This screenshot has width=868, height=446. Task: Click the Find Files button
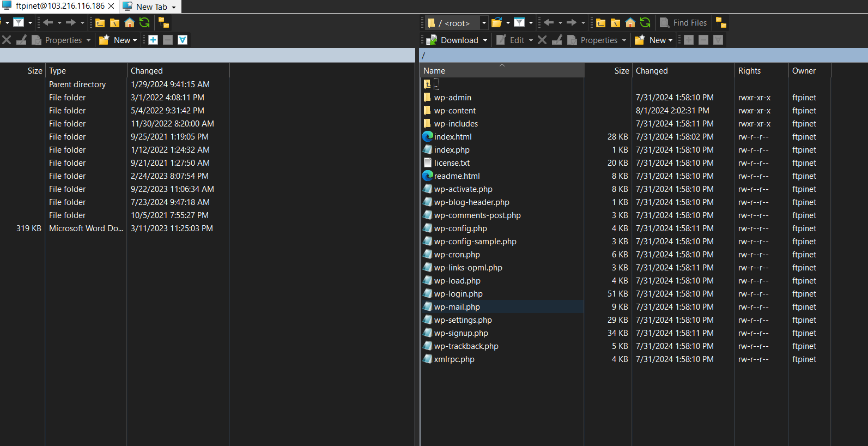tap(683, 23)
